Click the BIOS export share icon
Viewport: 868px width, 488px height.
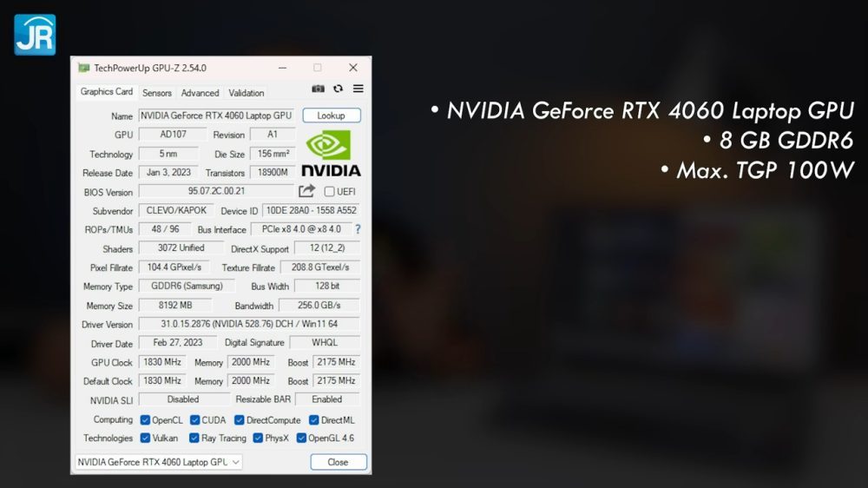(306, 191)
